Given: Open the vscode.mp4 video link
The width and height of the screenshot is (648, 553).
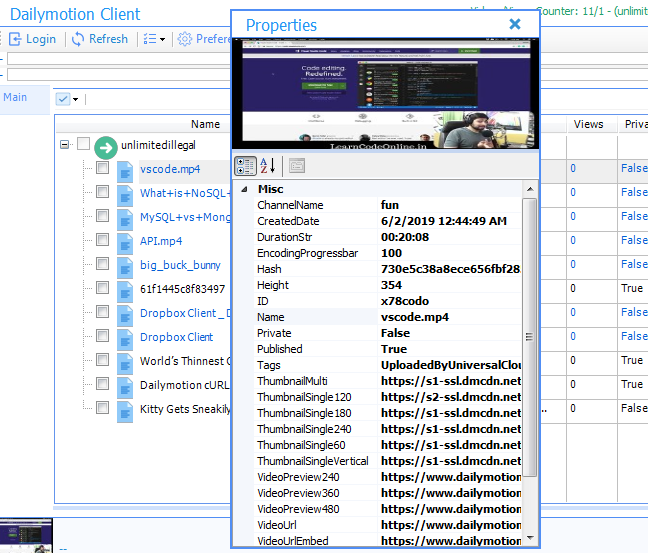Looking at the screenshot, I should coord(170,169).
